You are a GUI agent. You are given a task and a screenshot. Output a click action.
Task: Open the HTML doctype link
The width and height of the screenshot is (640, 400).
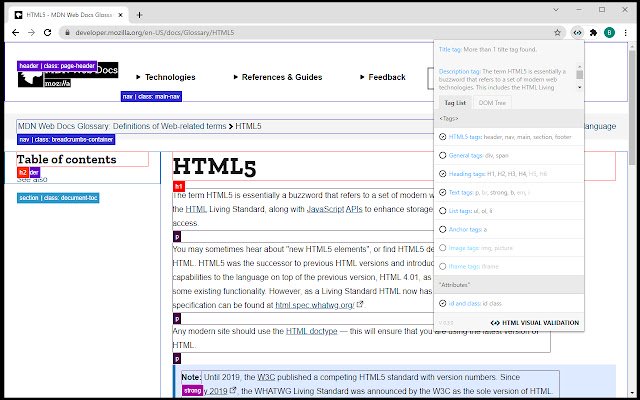[311, 331]
